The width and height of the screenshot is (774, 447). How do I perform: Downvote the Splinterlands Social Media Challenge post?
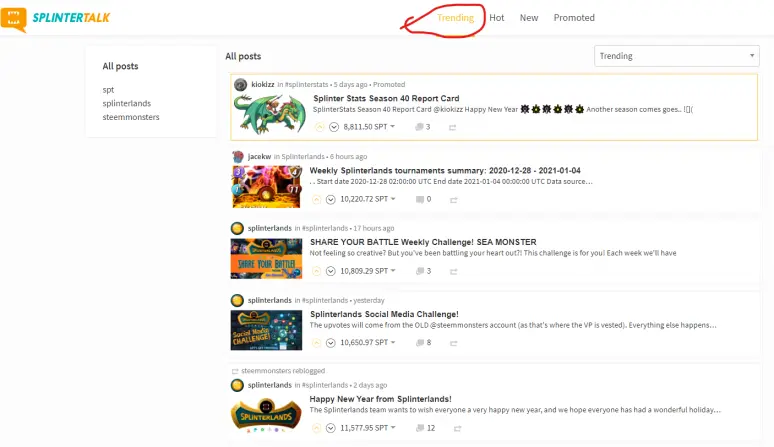pos(331,342)
